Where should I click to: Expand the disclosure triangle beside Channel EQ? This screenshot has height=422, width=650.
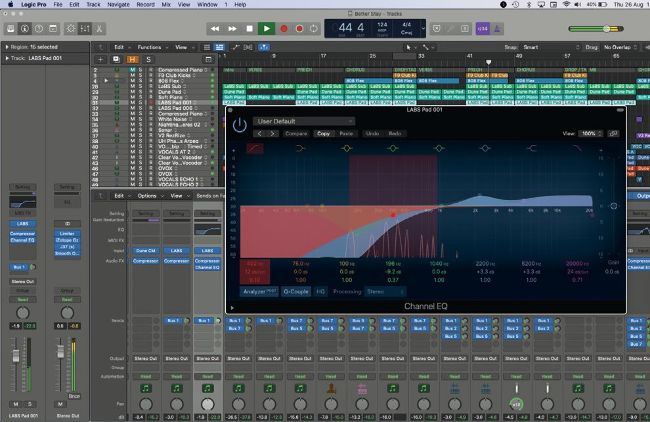point(232,308)
